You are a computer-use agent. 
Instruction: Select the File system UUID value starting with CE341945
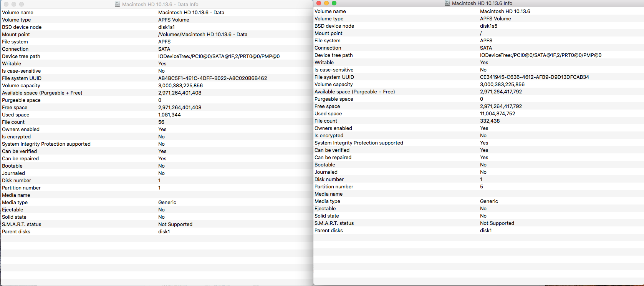[x=534, y=77]
